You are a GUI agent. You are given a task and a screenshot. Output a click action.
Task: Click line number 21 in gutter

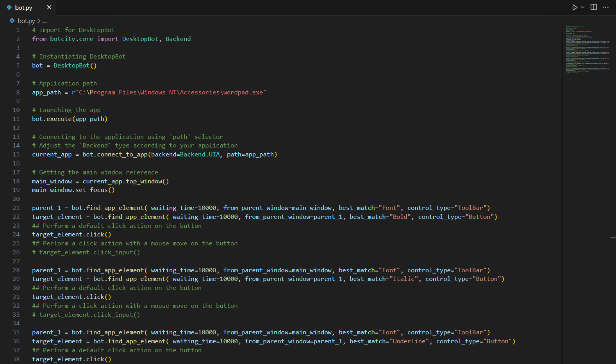(x=16, y=208)
